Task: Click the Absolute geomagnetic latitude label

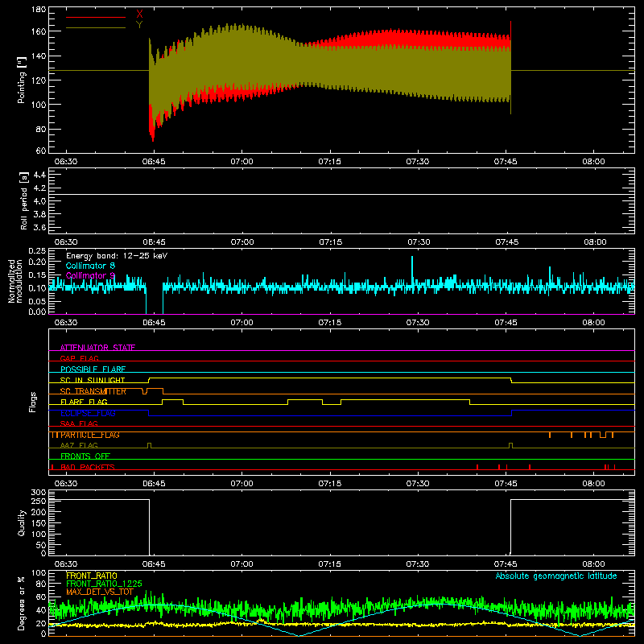Action: pyautogui.click(x=556, y=576)
